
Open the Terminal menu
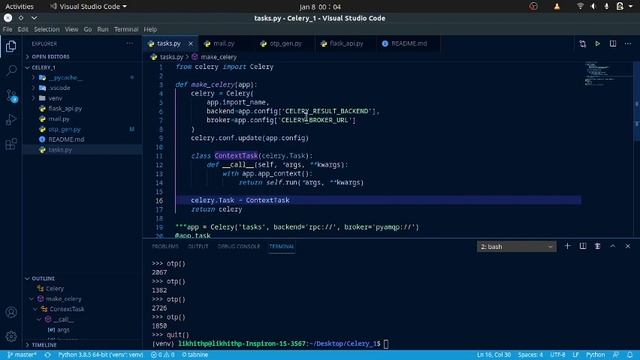tap(126, 29)
